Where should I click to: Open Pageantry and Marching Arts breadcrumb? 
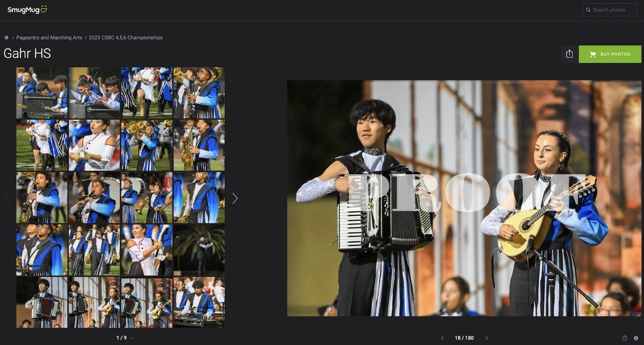(x=49, y=38)
